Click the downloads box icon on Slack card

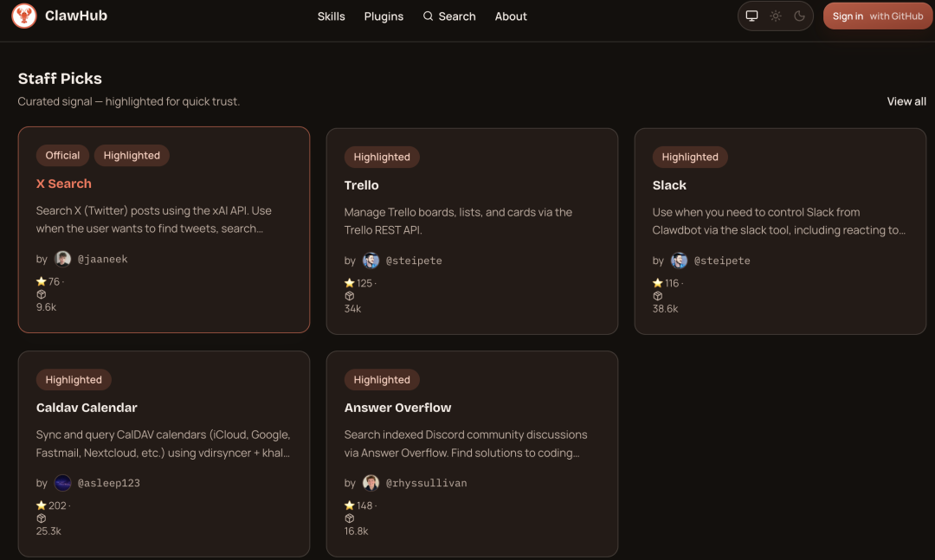pyautogui.click(x=658, y=296)
